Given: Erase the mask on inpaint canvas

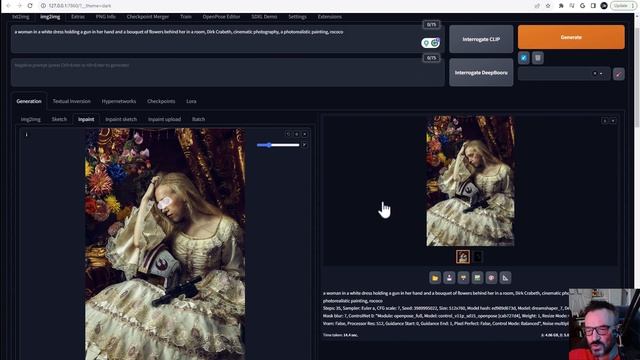Looking at the screenshot, I should 297,134.
